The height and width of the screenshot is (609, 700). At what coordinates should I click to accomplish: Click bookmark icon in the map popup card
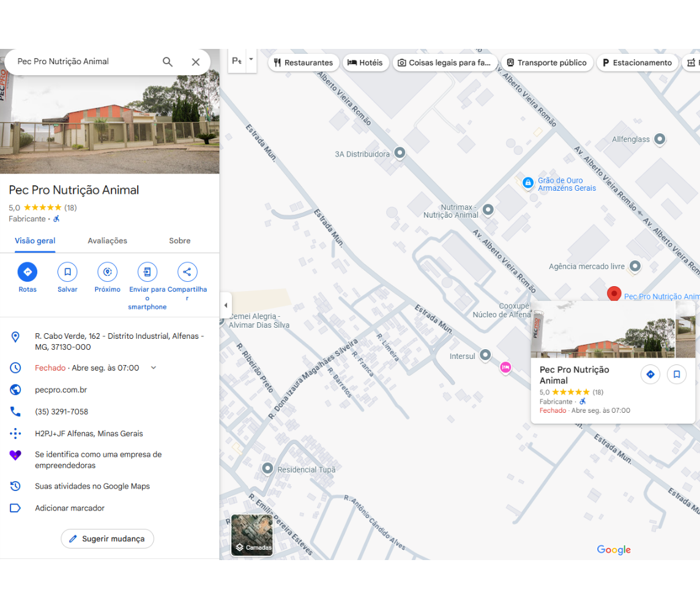677,374
